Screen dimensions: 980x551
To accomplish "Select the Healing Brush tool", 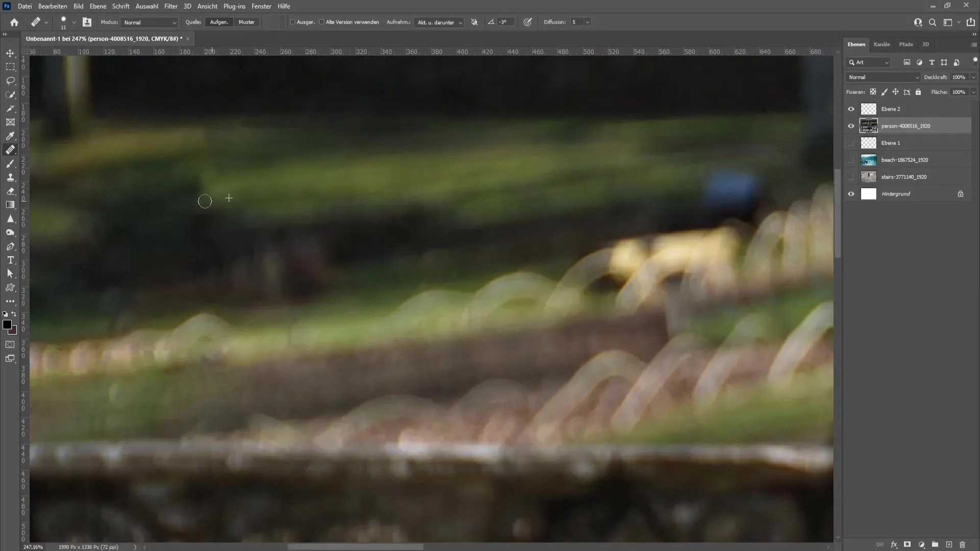I will 9,149.
